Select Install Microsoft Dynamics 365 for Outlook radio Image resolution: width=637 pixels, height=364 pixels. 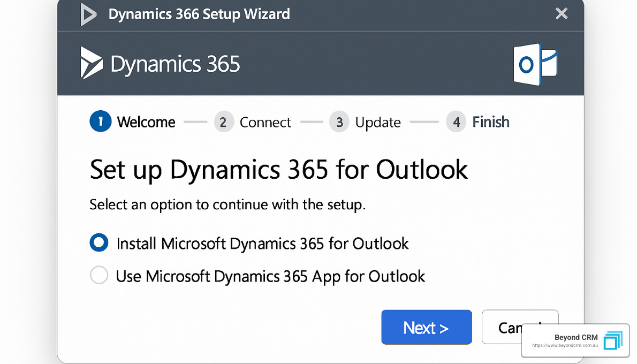(99, 243)
